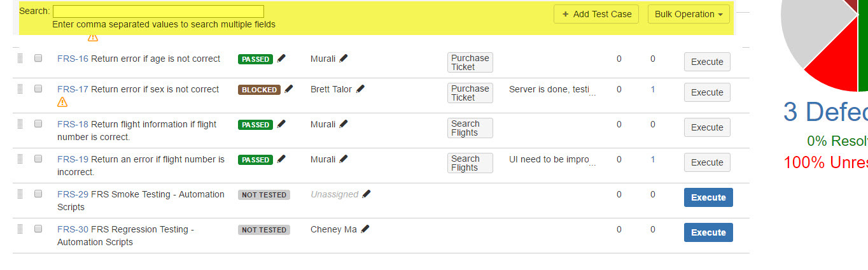Edit BLOCKED status pencil for FRS-17
Screen dimensions: 868x270
pyautogui.click(x=289, y=89)
